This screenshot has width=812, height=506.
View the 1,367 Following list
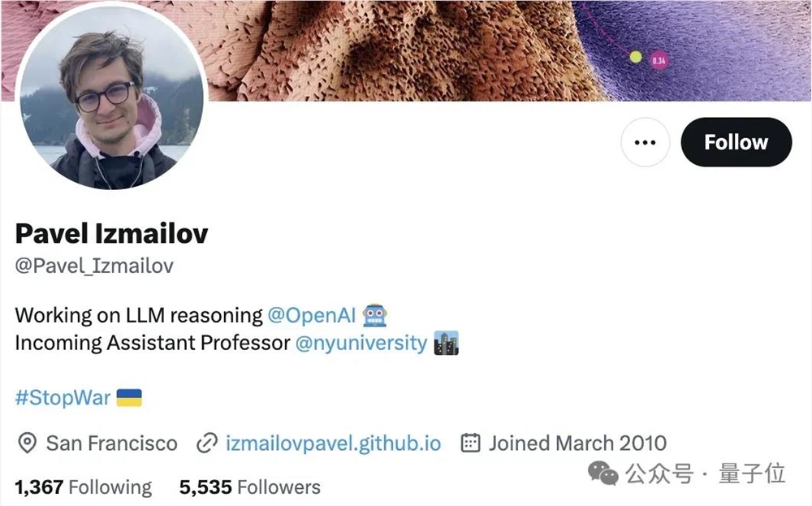tap(84, 487)
